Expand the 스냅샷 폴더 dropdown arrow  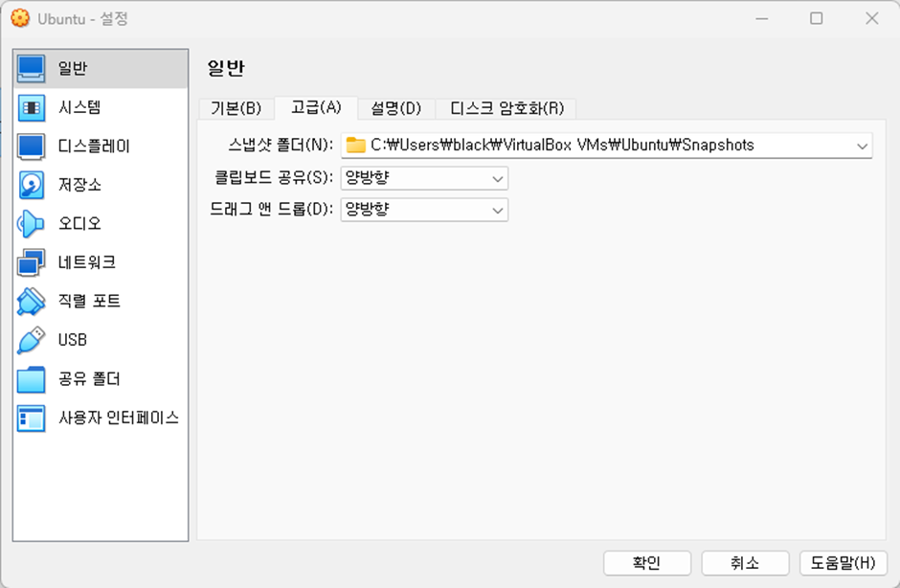(862, 146)
